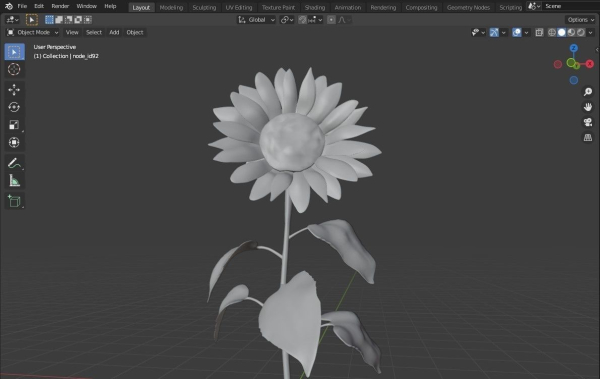Select the Transform tool

[x=14, y=142]
